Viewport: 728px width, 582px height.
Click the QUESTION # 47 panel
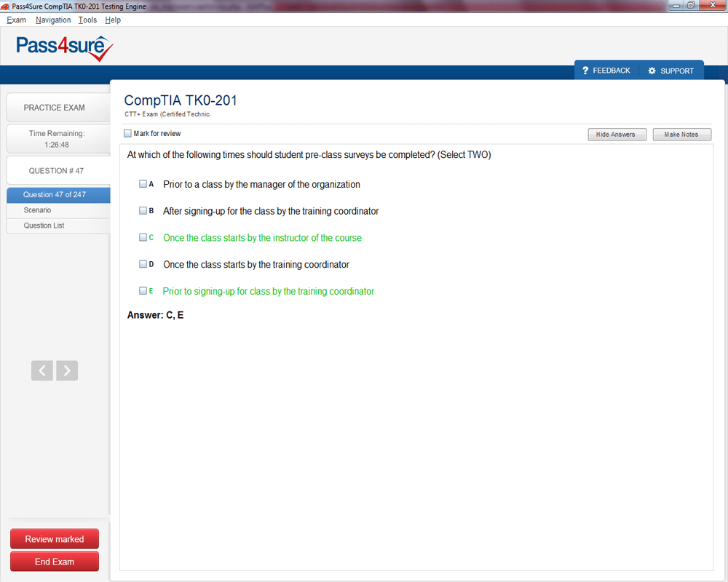58,170
